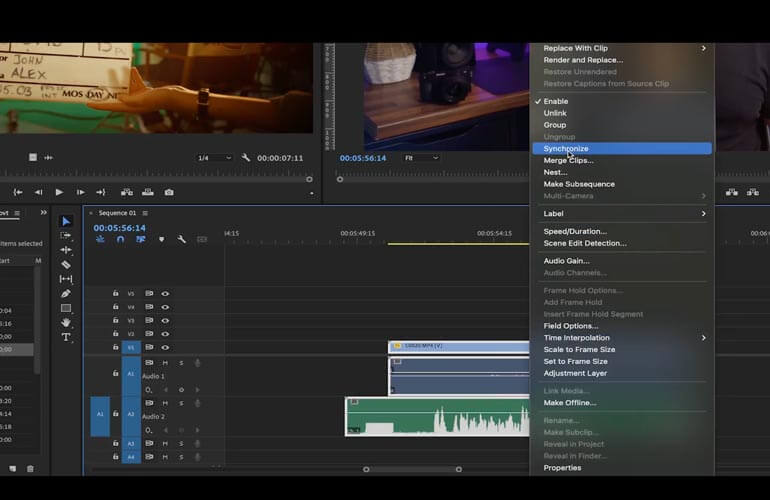The image size is (770, 500).
Task: Toggle Enable in context menu
Action: point(622,101)
